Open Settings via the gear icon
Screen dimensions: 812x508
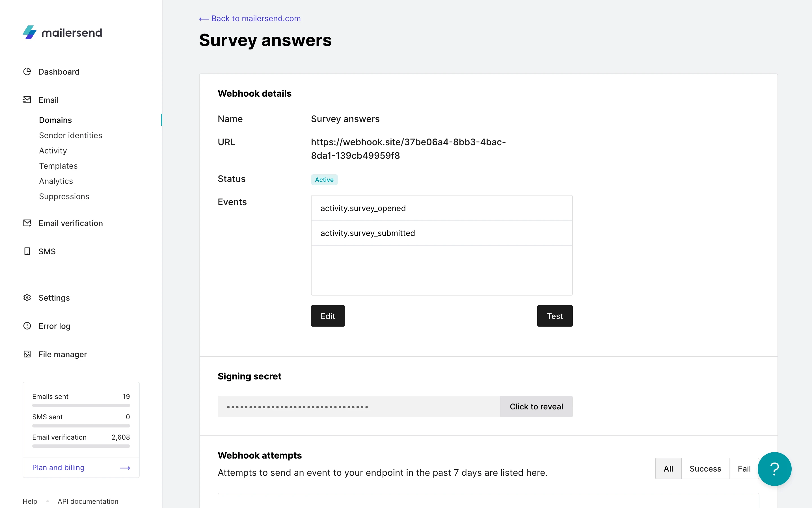click(27, 298)
